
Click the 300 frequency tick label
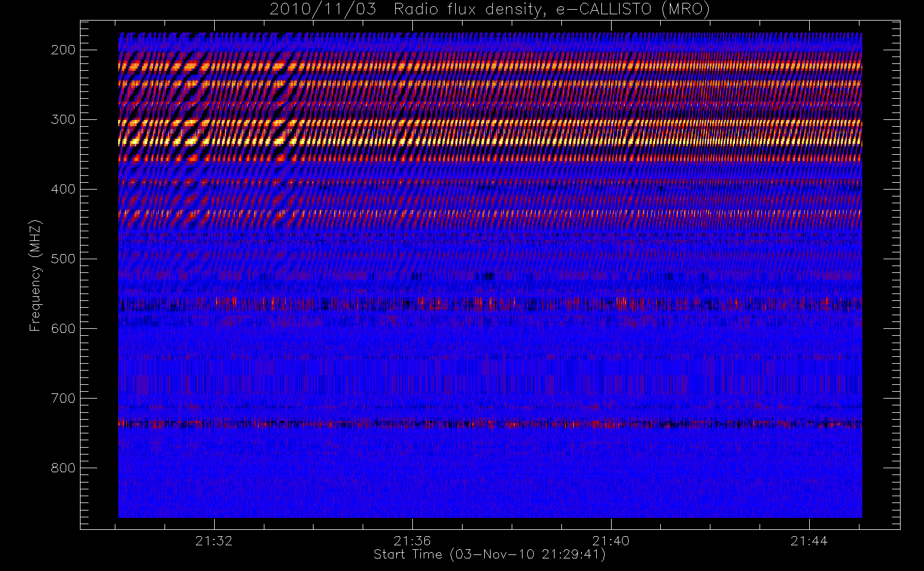tap(63, 120)
